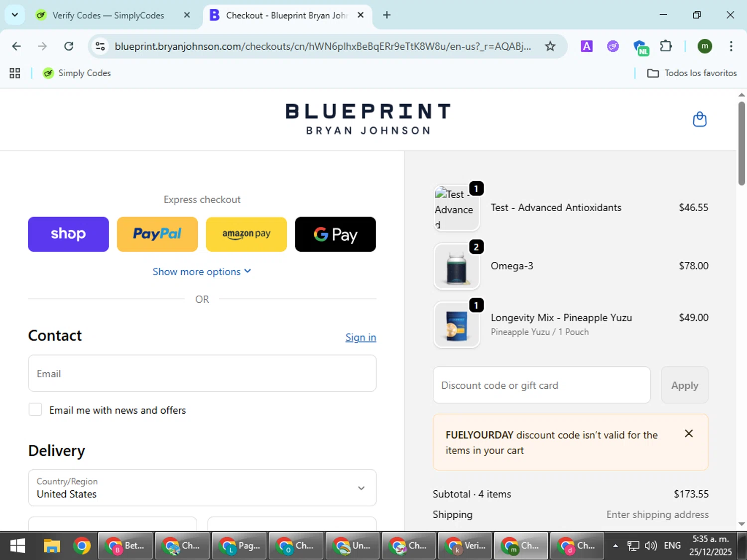Open the cart bag icon
Screen dimensions: 747x560
point(700,119)
